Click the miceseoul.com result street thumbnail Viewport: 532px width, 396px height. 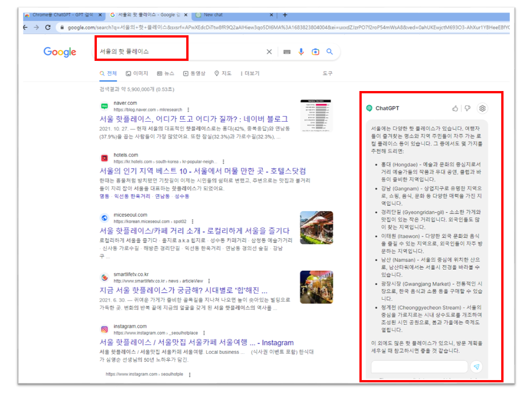pyautogui.click(x=317, y=228)
